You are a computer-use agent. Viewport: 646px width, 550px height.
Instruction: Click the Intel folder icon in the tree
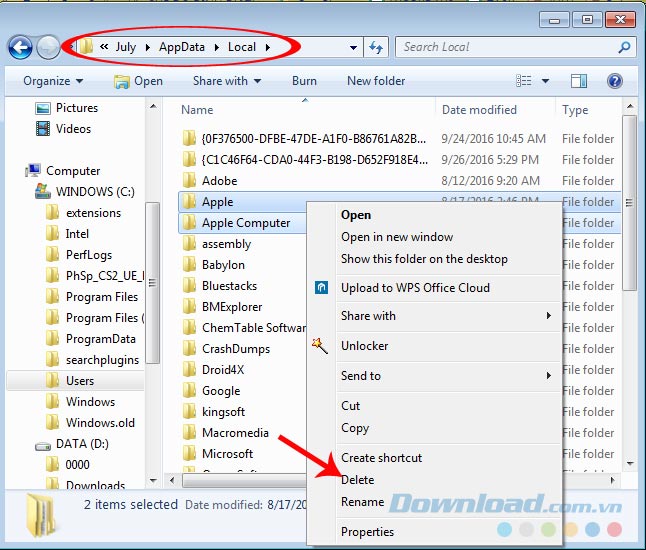tap(52, 234)
